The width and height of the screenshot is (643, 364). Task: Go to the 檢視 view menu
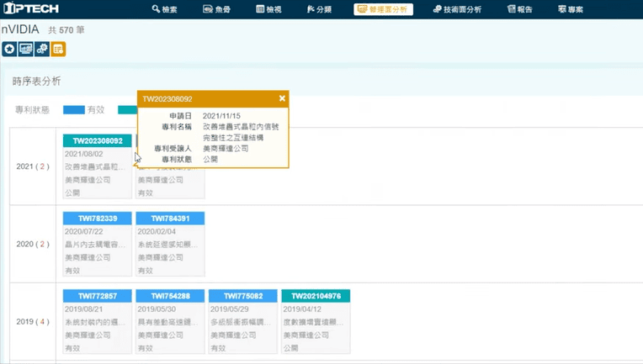[269, 9]
